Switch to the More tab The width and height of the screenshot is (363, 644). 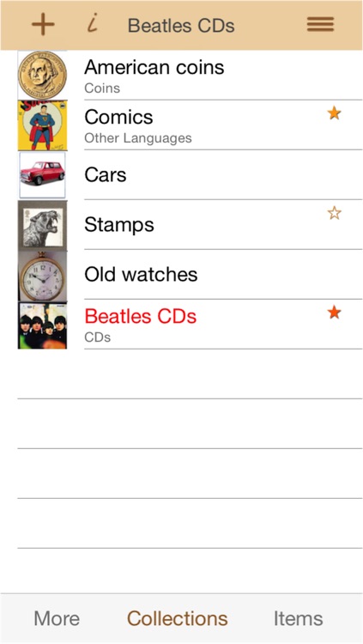tap(57, 618)
